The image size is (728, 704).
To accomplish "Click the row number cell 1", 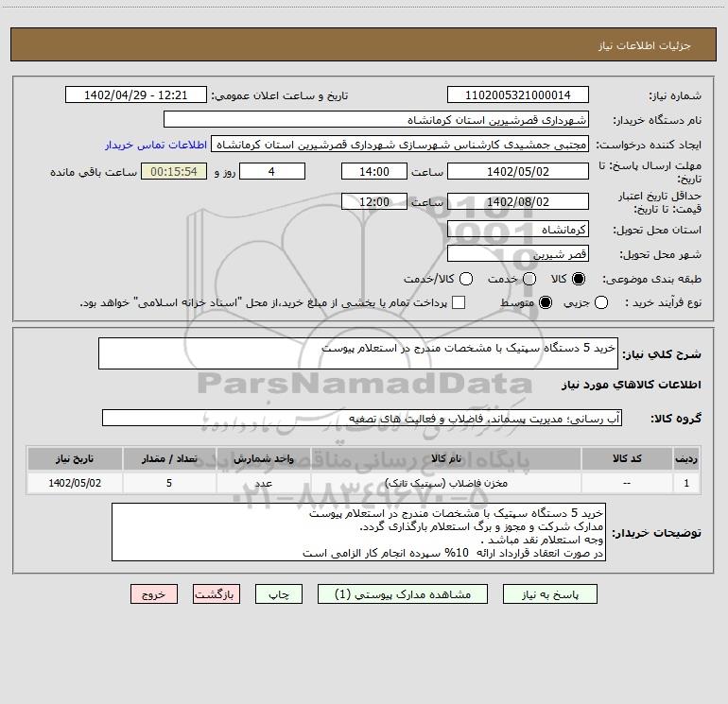I will pyautogui.click(x=686, y=483).
